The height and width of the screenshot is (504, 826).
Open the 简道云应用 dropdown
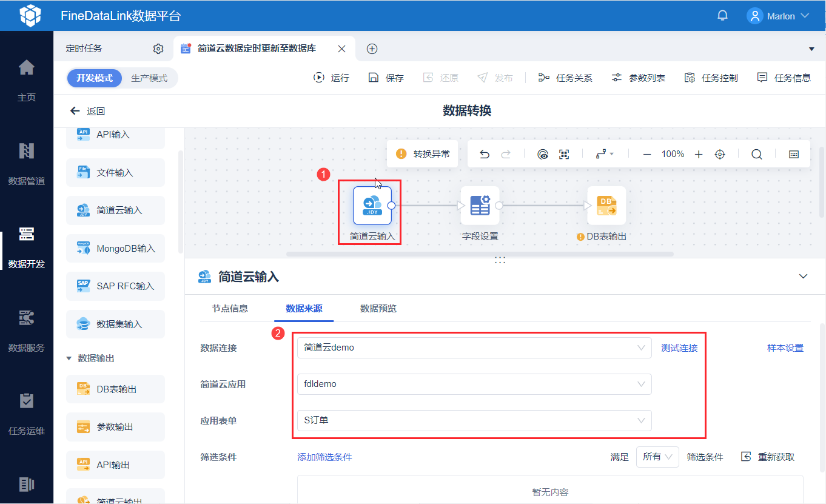[x=474, y=384]
